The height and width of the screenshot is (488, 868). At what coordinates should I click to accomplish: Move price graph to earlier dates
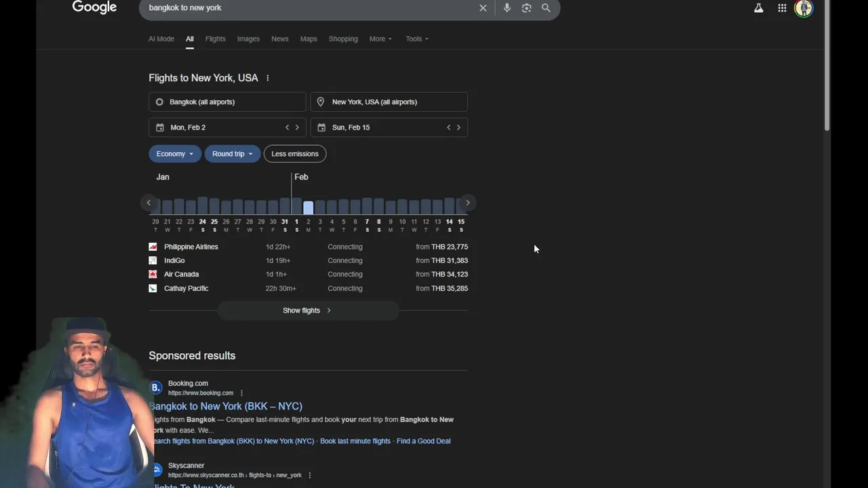tap(149, 203)
